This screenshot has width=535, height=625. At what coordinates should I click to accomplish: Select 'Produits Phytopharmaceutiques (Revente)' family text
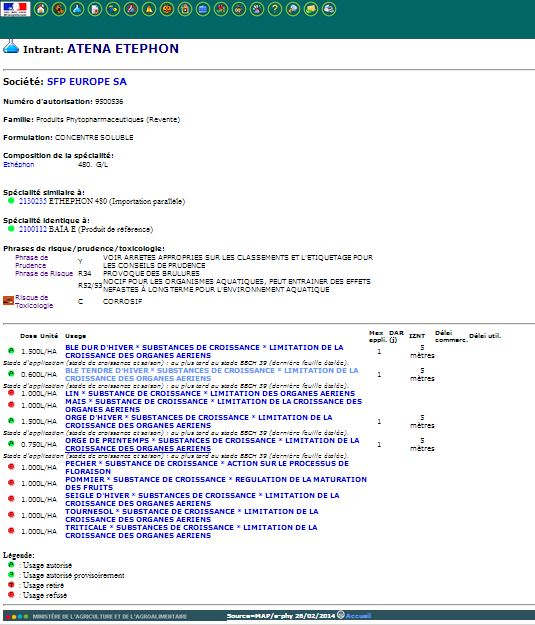point(108,120)
